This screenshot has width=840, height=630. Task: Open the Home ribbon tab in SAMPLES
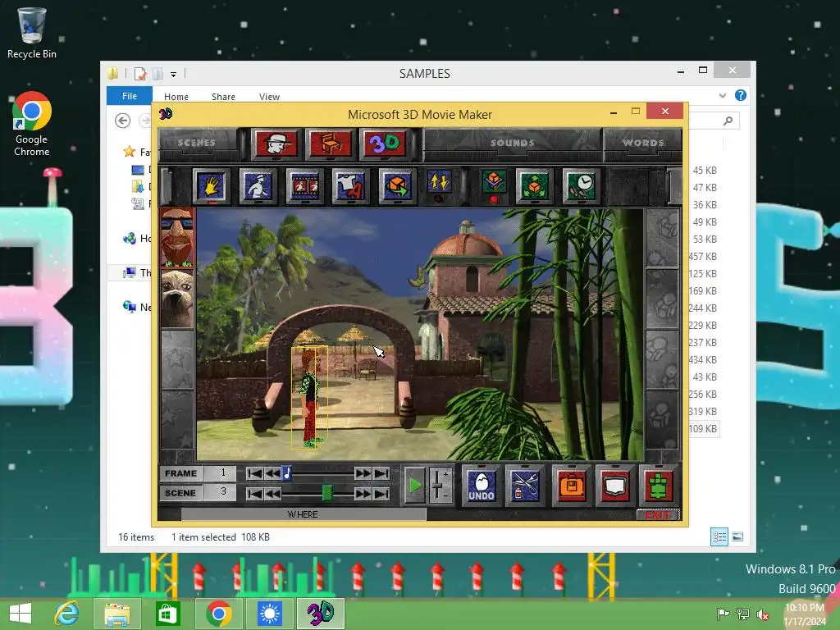(x=176, y=97)
